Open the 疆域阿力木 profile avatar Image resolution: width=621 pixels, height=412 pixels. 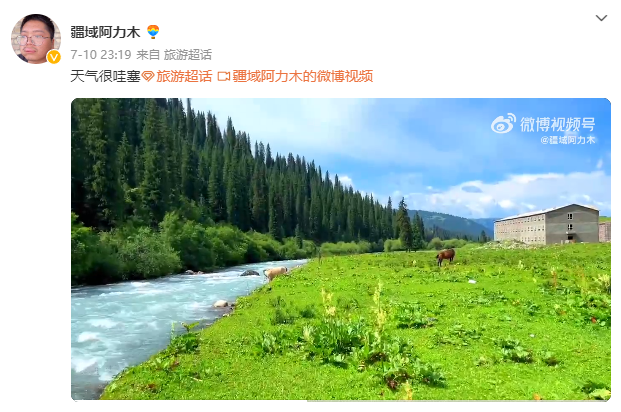36,39
